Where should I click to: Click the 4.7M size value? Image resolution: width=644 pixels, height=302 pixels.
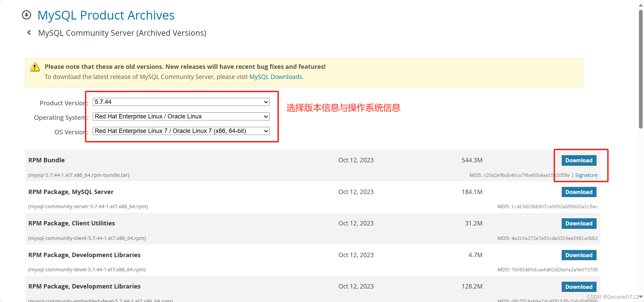475,255
